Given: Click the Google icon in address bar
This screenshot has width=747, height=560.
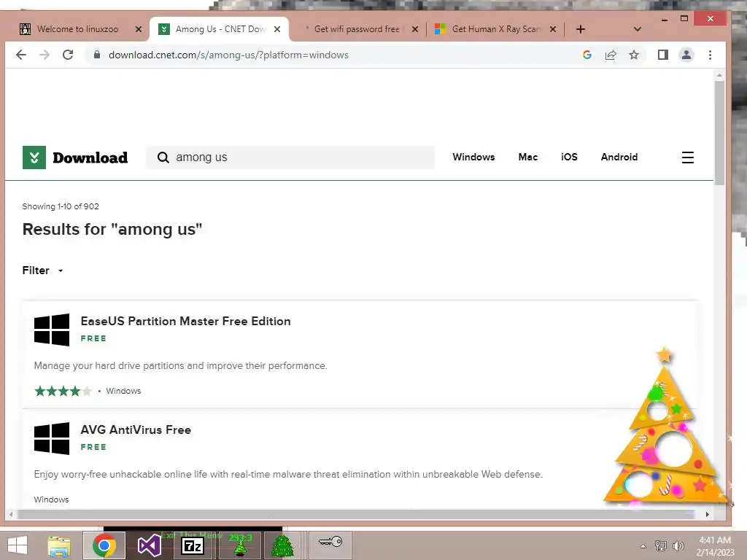Looking at the screenshot, I should pyautogui.click(x=587, y=55).
